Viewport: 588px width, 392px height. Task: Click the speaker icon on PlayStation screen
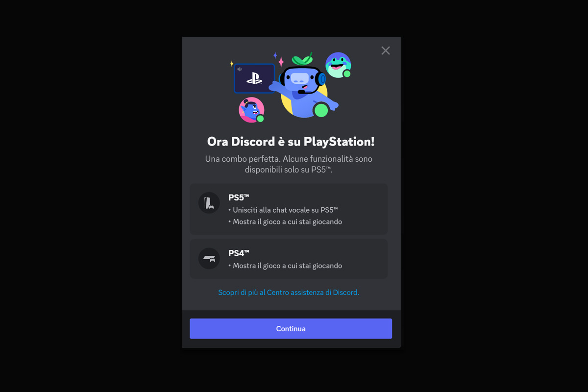[240, 70]
